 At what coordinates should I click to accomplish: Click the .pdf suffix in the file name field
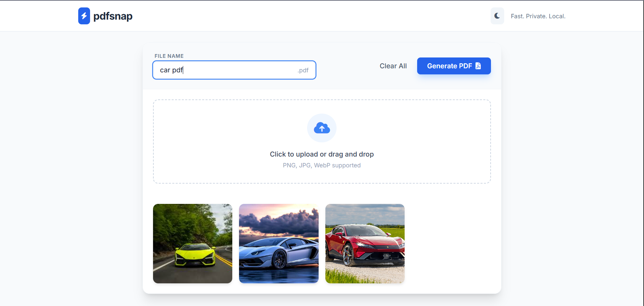[303, 70]
